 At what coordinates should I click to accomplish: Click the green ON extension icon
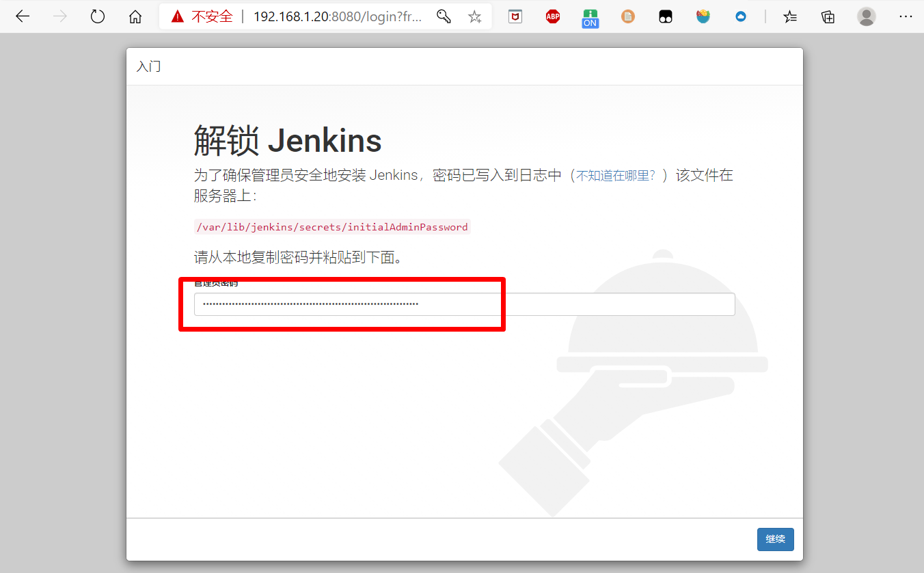590,18
